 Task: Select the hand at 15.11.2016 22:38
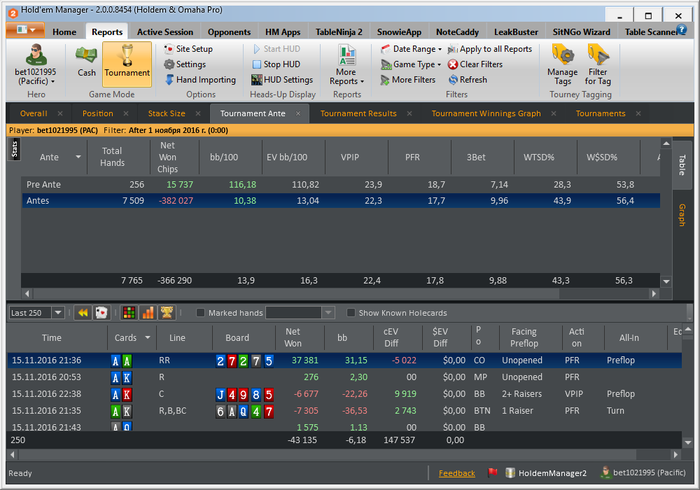[344, 394]
